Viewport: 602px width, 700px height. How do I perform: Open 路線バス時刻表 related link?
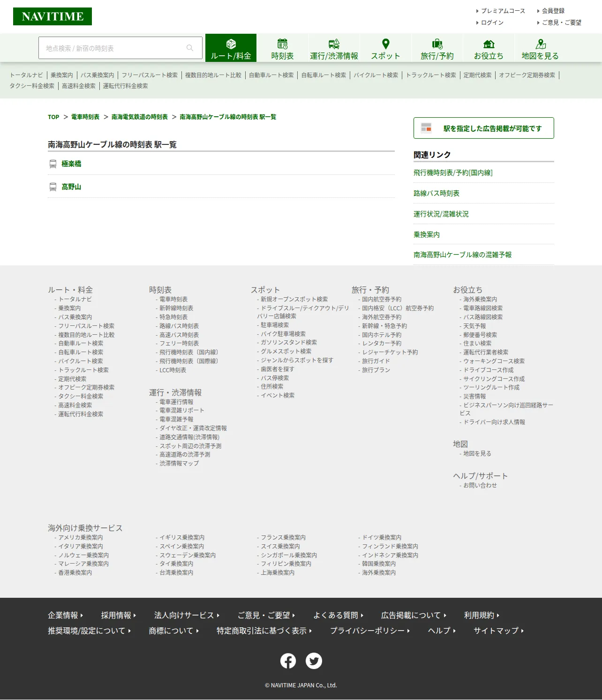pyautogui.click(x=436, y=194)
